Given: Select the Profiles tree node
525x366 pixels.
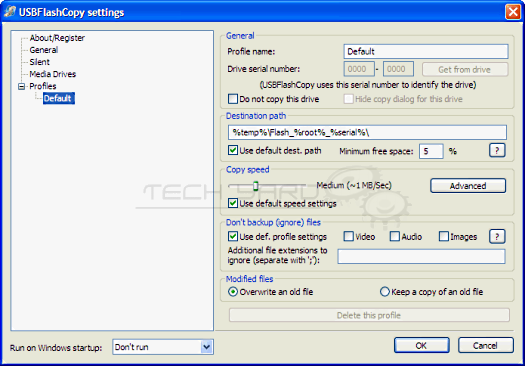Looking at the screenshot, I should tap(43, 86).
